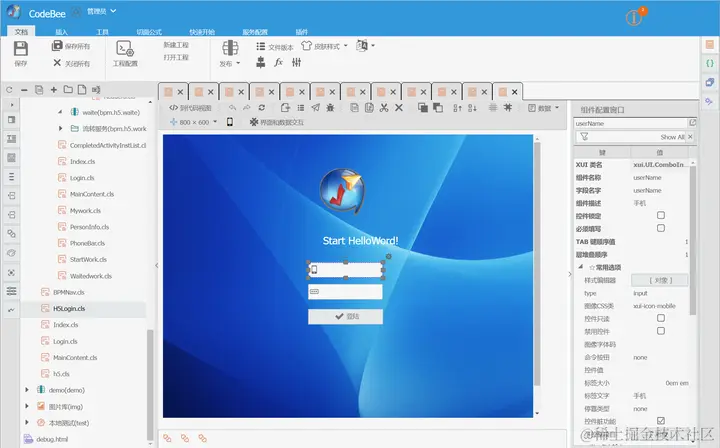Open debug.html in the project tree

coord(52,439)
